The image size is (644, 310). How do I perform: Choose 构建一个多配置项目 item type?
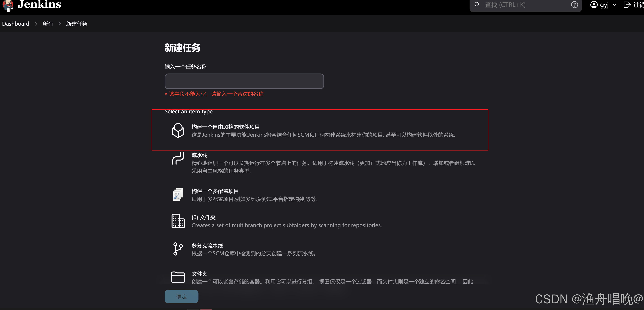tap(215, 191)
